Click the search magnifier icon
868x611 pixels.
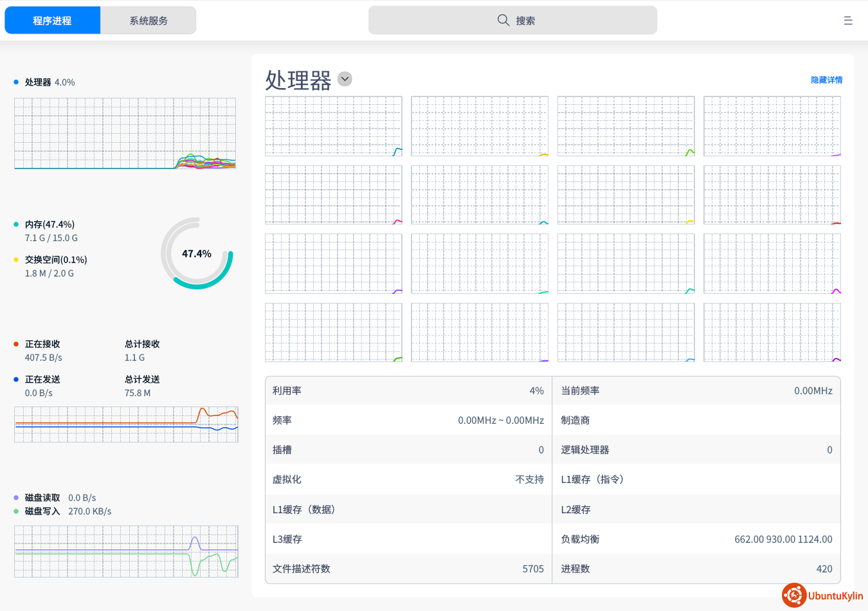503,21
